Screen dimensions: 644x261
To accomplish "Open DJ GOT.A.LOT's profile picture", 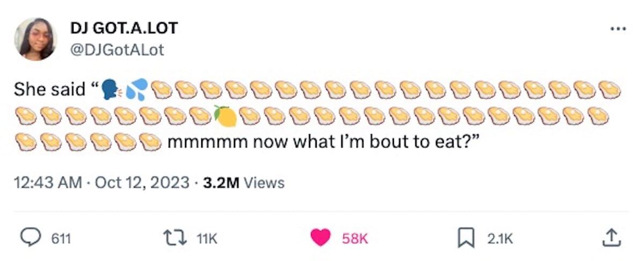I will (36, 39).
